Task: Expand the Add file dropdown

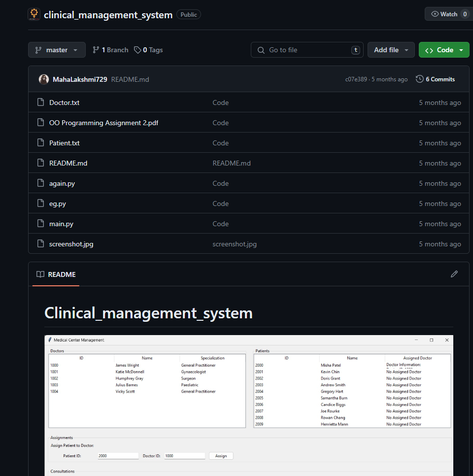Action: tap(391, 50)
